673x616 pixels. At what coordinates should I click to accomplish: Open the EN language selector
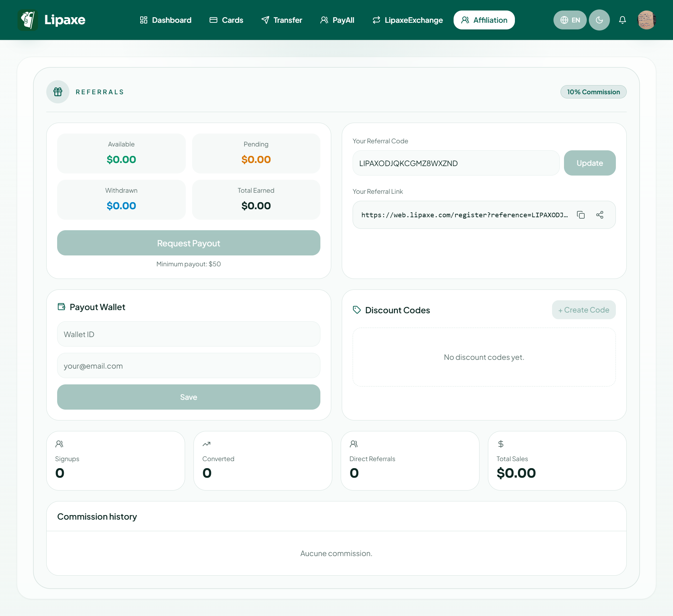tap(570, 20)
